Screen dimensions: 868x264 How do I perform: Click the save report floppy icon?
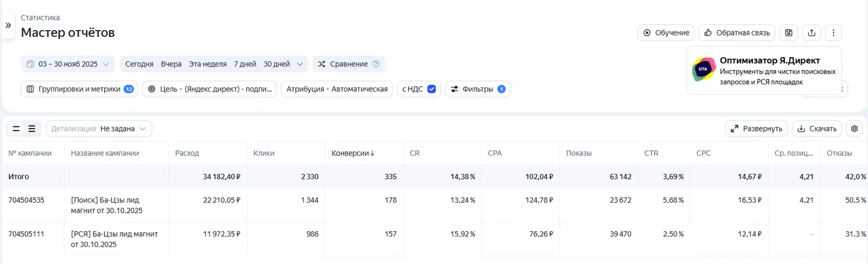pos(789,33)
